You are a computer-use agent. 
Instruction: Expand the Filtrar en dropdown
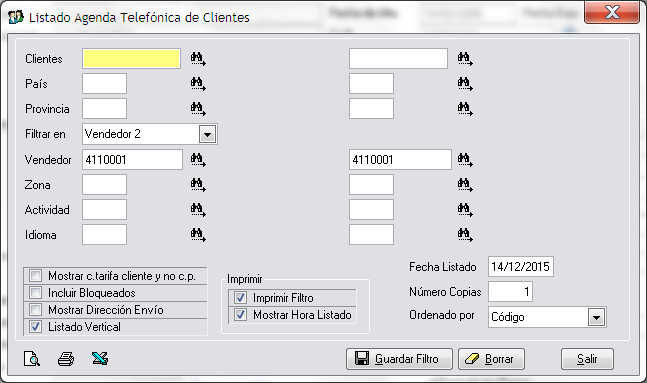pos(207,134)
